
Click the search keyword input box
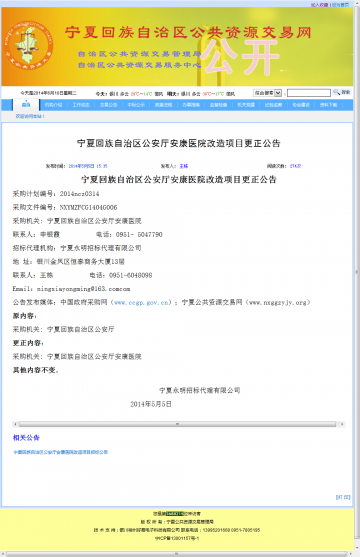[308, 93]
